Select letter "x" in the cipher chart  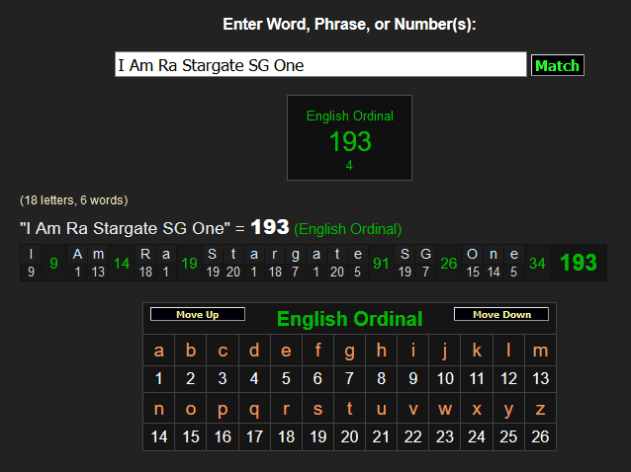(477, 409)
